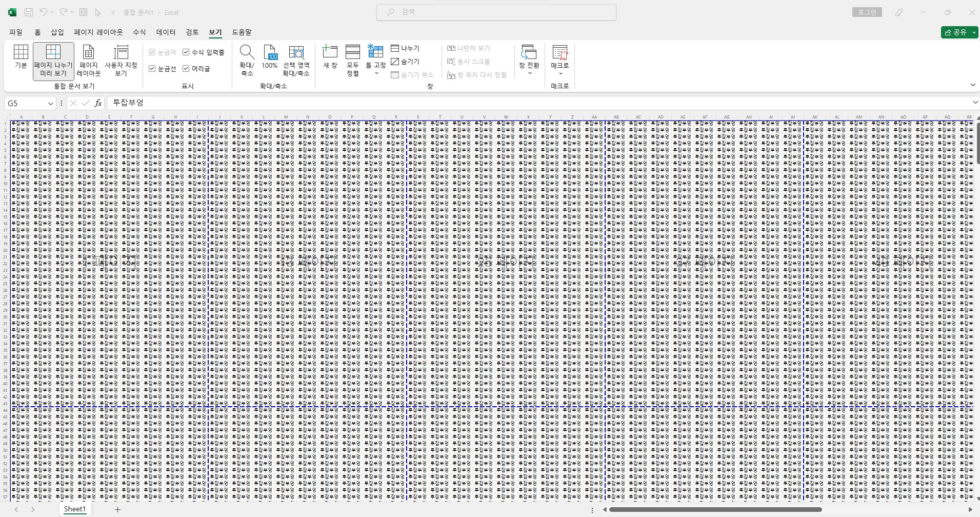
Task: Toggle Ruler (눈금자) checkbox
Action: click(152, 52)
